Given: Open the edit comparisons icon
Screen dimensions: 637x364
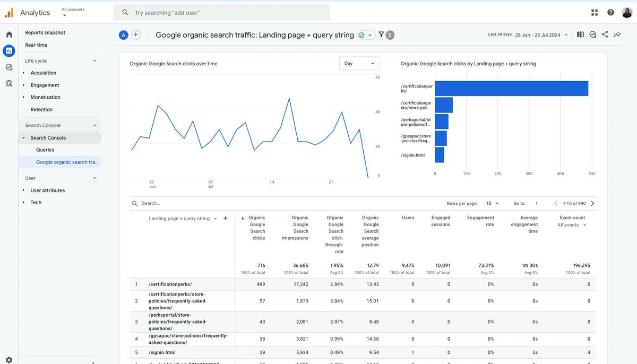Looking at the screenshot, I should click(x=580, y=34).
